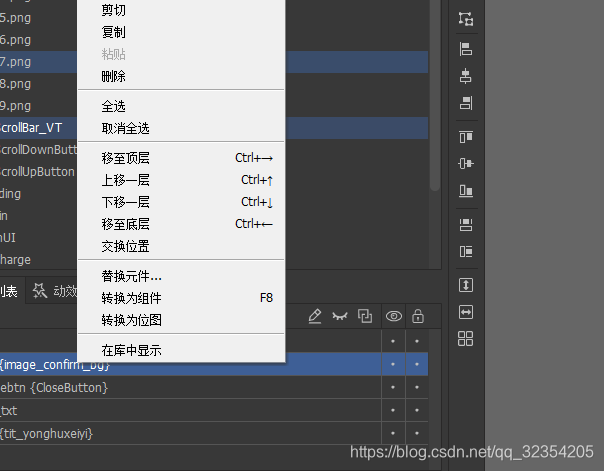Screen dimensions: 604x471
Task: Click the disabled 粘贴 (Paste) menu entry
Action: (x=181, y=54)
